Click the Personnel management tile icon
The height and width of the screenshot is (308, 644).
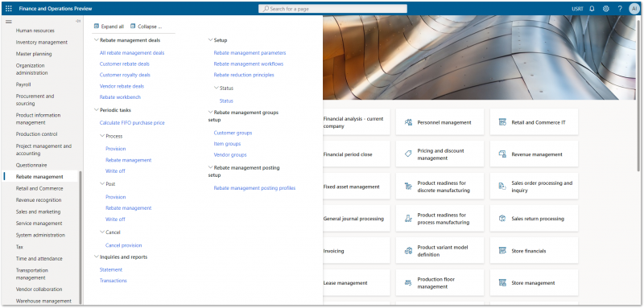click(408, 122)
